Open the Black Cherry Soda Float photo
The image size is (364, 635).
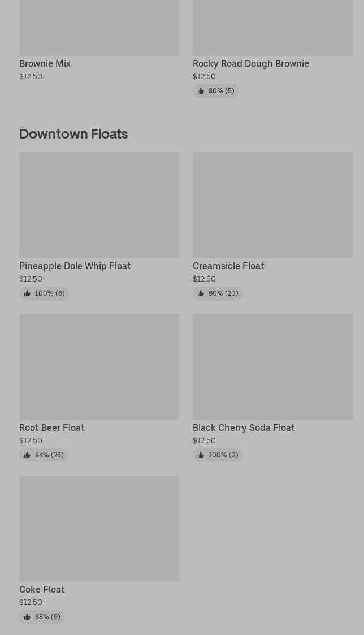click(272, 366)
